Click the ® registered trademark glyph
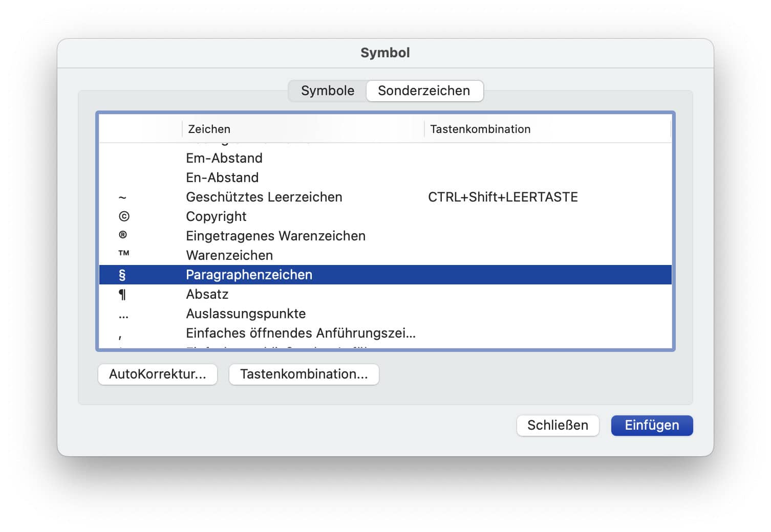 (x=123, y=236)
